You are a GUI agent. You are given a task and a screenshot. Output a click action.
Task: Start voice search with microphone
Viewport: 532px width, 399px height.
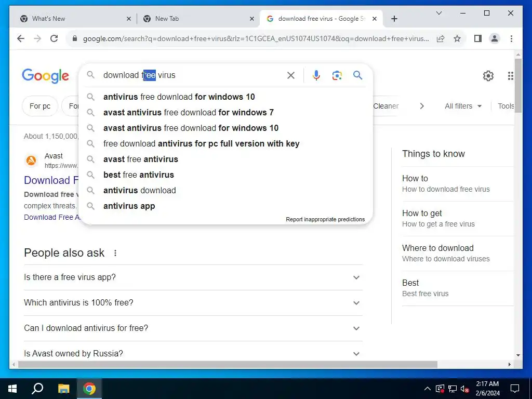point(316,75)
